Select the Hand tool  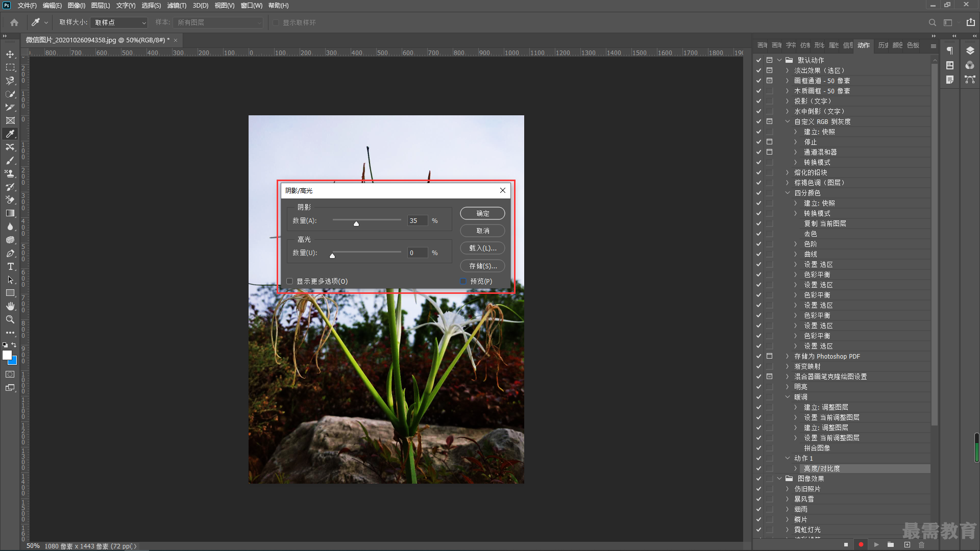10,306
